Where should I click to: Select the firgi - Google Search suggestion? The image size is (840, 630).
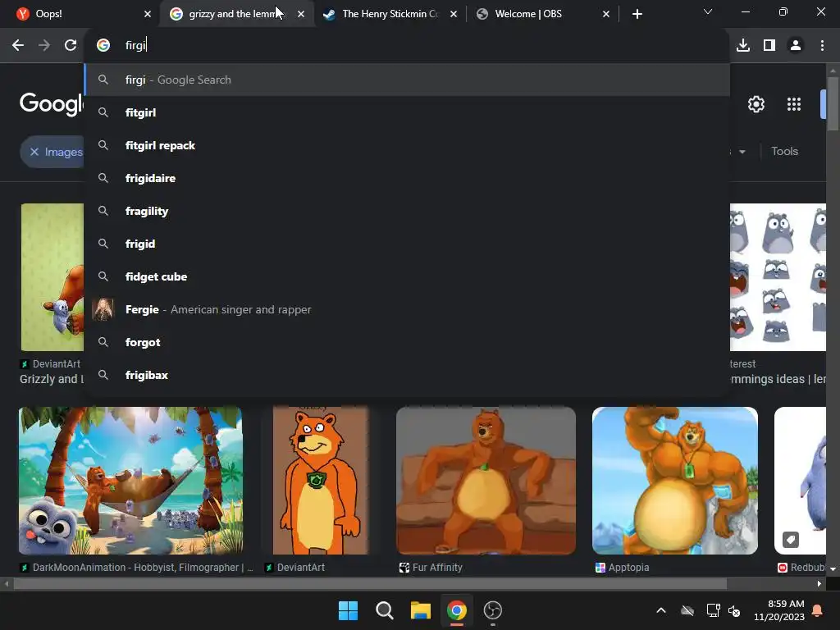[x=407, y=80]
